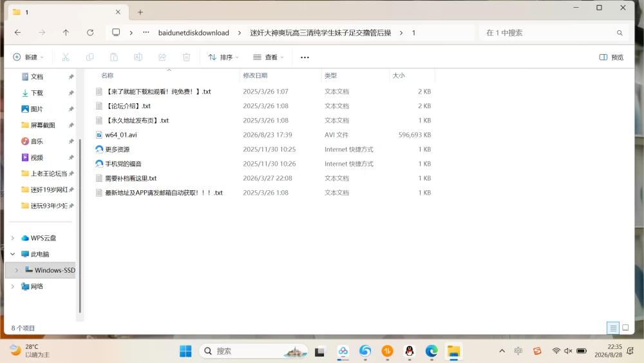
Task: Open the See more ellipsis menu
Action: pos(305,57)
